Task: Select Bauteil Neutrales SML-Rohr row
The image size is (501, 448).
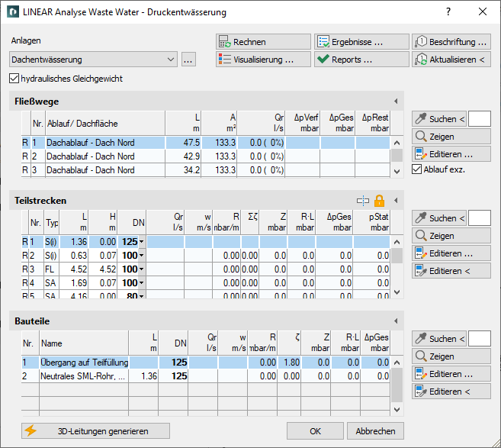Action: coord(206,376)
